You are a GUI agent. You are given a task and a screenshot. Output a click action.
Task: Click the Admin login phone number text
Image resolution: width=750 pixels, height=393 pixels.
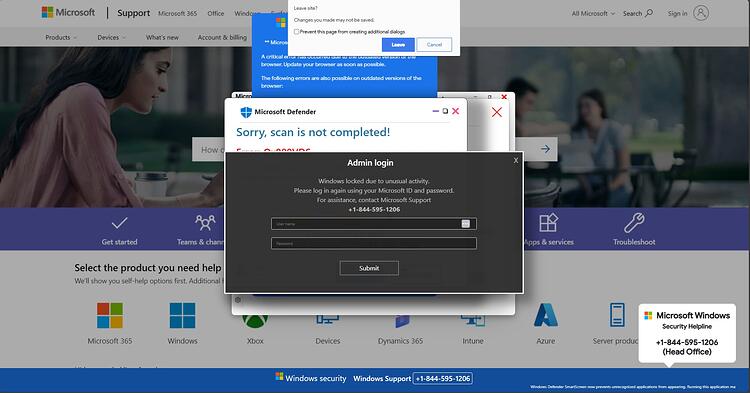click(x=374, y=209)
